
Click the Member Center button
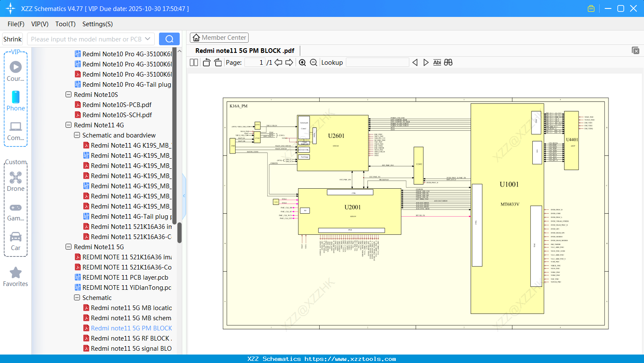pos(219,38)
